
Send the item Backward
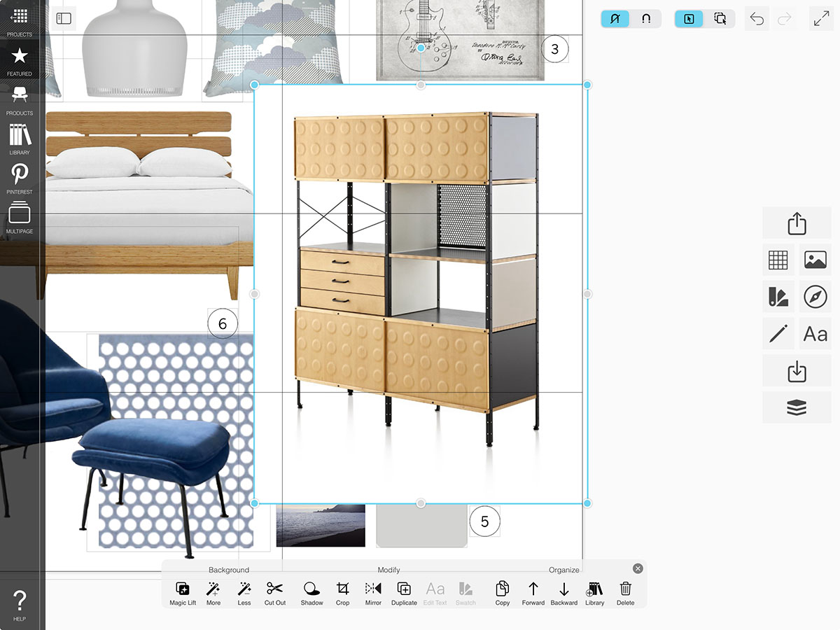click(563, 592)
